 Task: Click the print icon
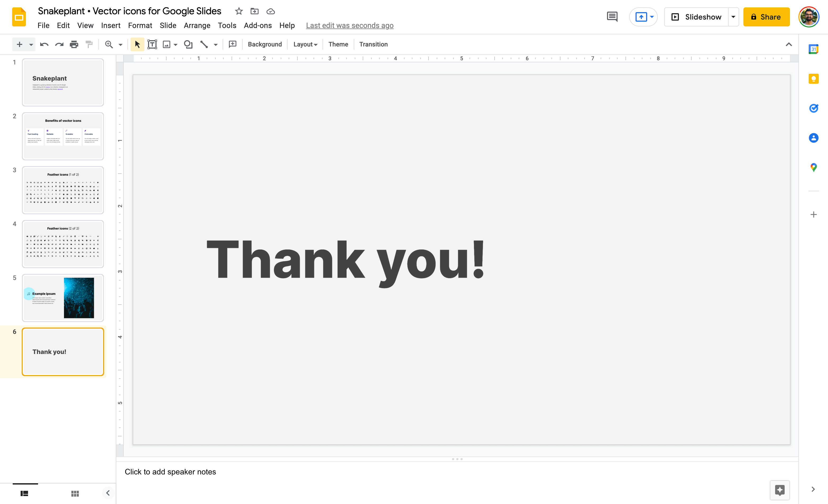pyautogui.click(x=74, y=44)
